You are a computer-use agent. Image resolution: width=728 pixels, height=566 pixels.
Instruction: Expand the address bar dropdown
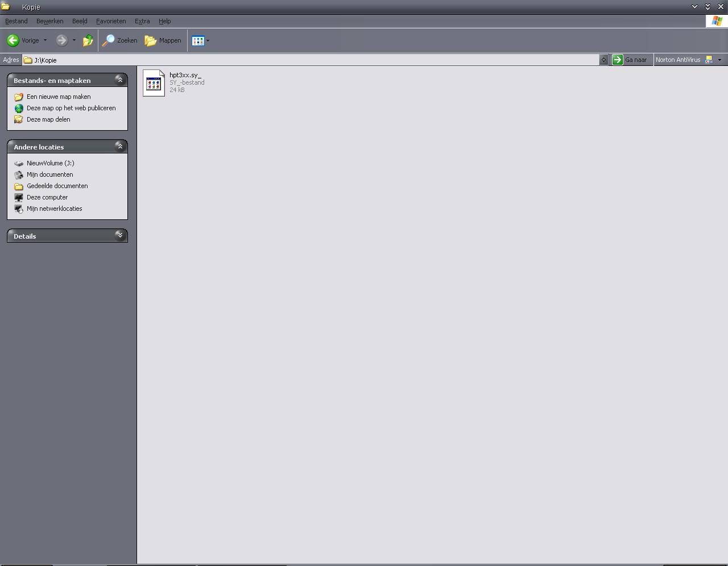(604, 60)
